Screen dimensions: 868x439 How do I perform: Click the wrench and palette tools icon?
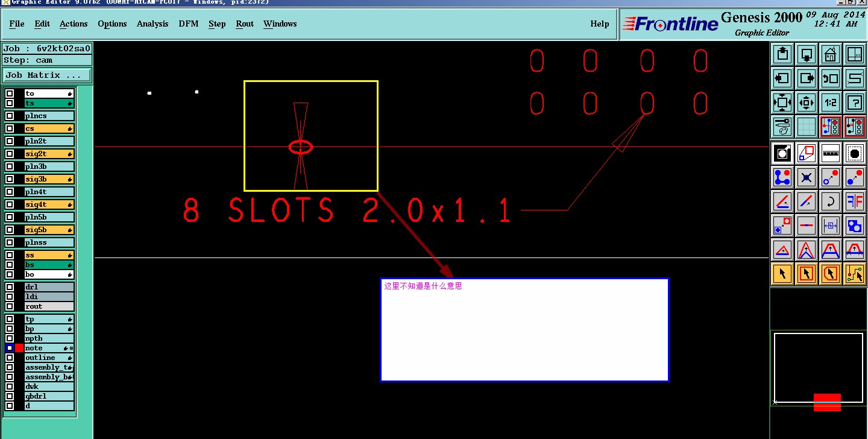coord(782,127)
